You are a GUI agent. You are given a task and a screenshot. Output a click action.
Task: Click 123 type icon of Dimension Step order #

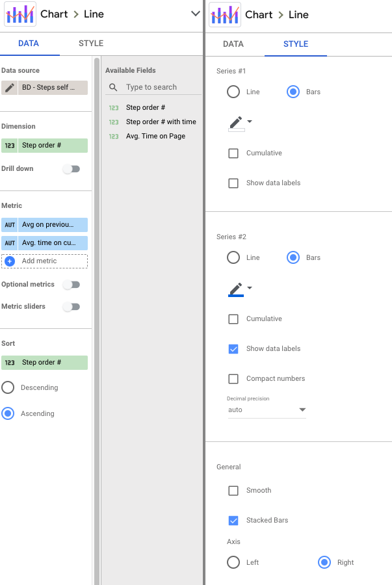point(10,146)
